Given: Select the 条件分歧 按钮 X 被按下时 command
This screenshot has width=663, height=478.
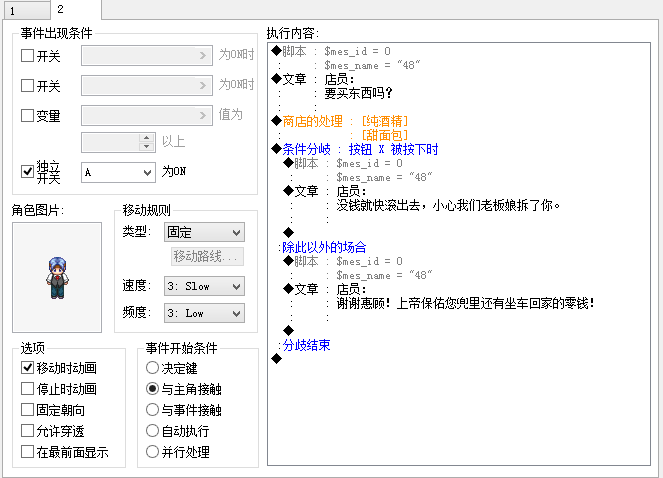Looking at the screenshot, I should [x=355, y=149].
